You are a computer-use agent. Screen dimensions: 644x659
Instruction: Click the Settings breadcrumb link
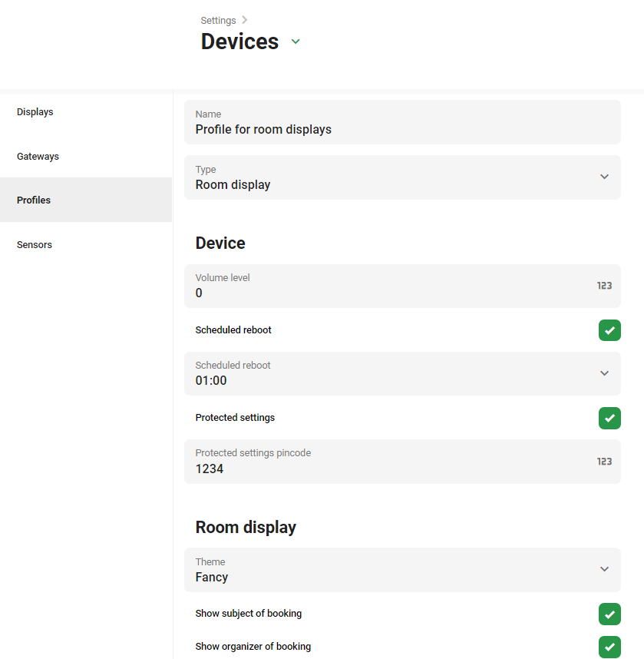coord(218,21)
